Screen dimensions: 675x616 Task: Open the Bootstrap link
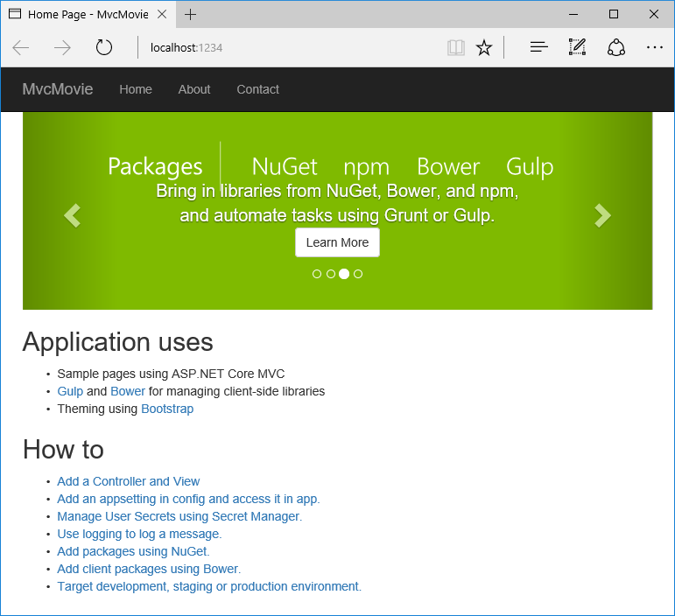click(x=167, y=409)
